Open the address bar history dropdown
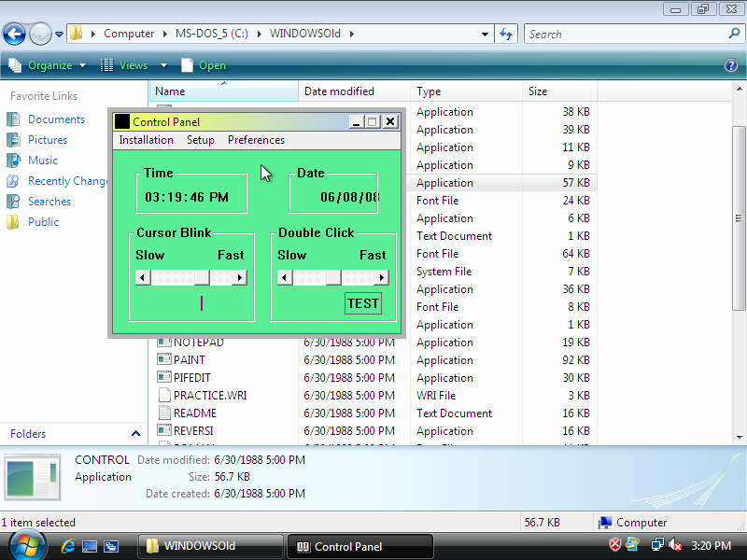 pyautogui.click(x=485, y=35)
